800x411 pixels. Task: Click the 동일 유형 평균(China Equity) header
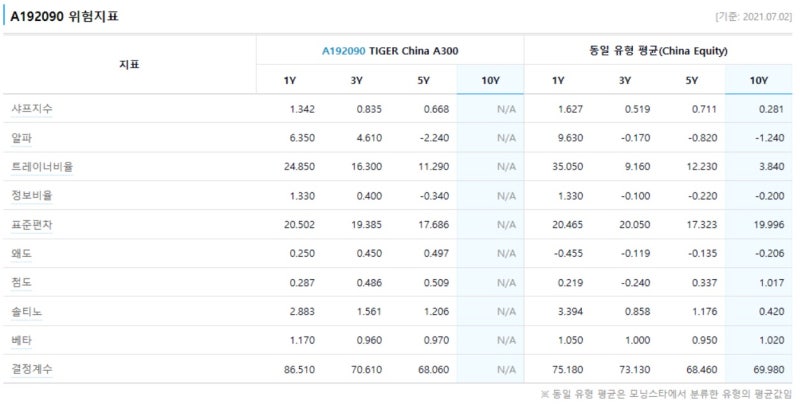point(658,49)
